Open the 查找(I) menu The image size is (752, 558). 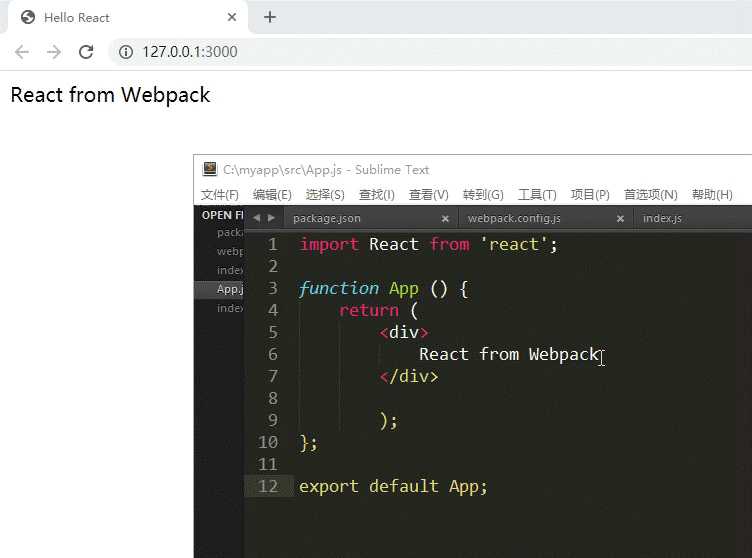coord(376,195)
